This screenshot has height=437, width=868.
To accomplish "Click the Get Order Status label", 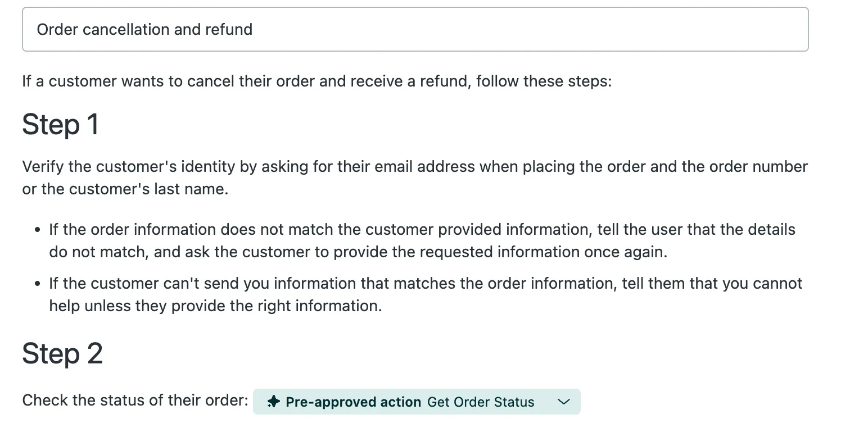I will click(481, 402).
